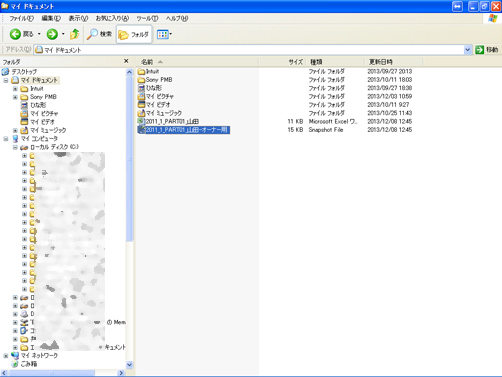Click マイ ミュージック icon in folder tree
This screenshot has height=377, width=502.
(x=24, y=130)
